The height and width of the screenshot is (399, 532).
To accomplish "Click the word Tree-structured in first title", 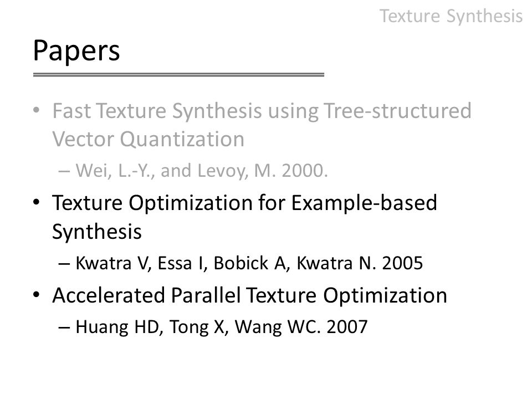I will (398, 111).
